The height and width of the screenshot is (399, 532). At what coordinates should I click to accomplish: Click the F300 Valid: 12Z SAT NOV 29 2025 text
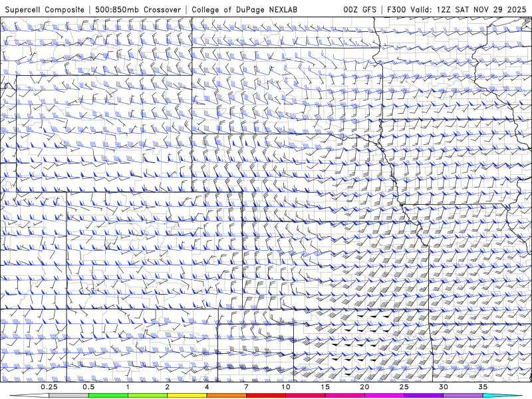(x=457, y=9)
